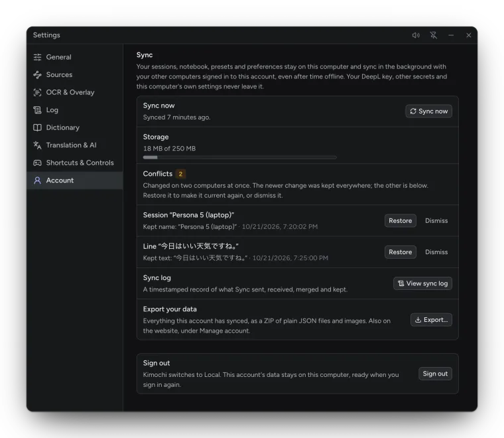Click the Conflicts heading text
The height and width of the screenshot is (438, 504).
pyautogui.click(x=158, y=174)
